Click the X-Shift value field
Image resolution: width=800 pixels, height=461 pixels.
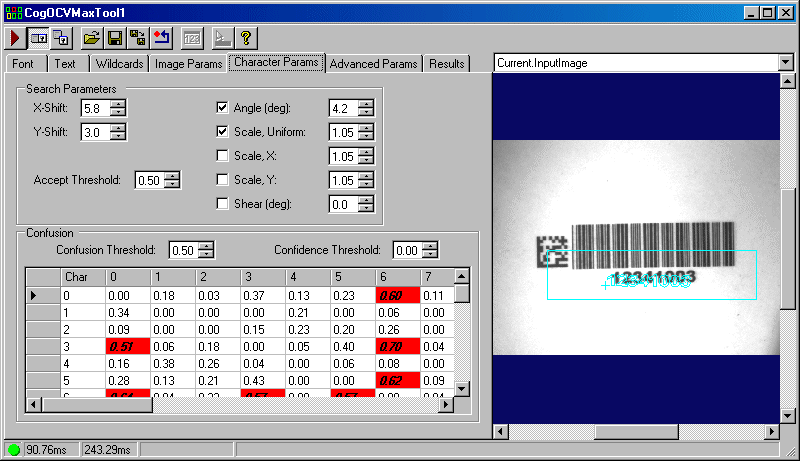[x=96, y=108]
